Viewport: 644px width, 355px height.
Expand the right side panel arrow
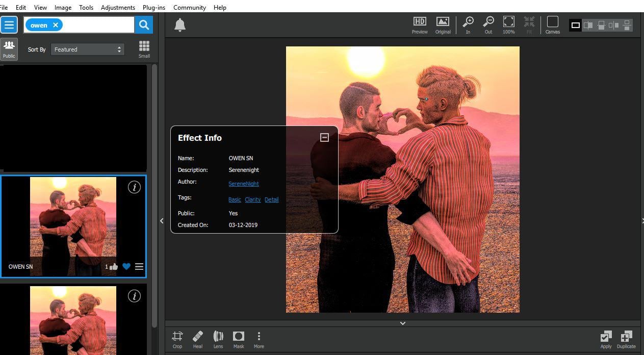(x=642, y=221)
